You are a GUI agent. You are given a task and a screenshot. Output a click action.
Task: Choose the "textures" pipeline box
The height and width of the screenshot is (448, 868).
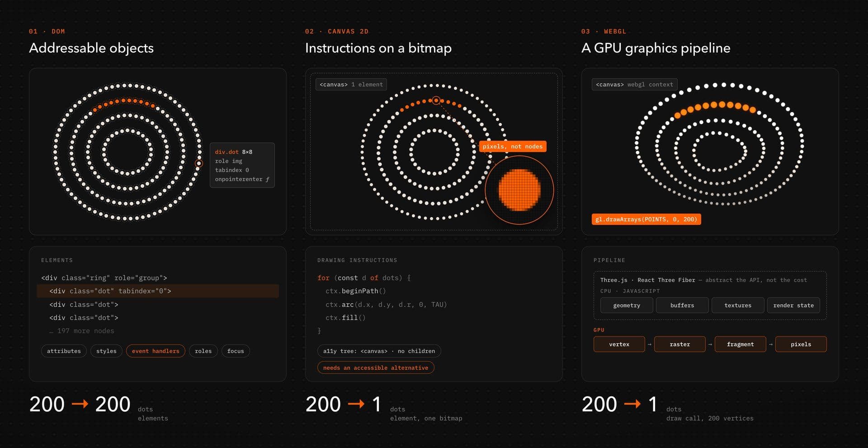pyautogui.click(x=738, y=305)
